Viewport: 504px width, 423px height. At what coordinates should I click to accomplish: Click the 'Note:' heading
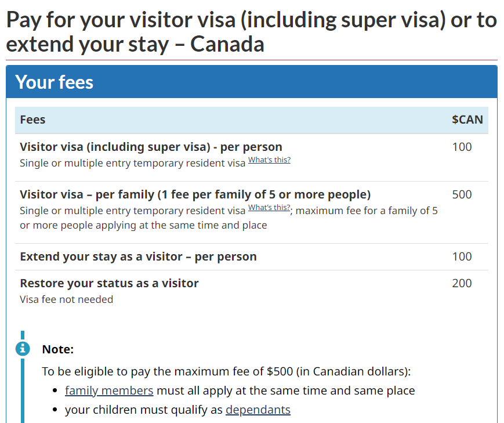pyautogui.click(x=58, y=349)
